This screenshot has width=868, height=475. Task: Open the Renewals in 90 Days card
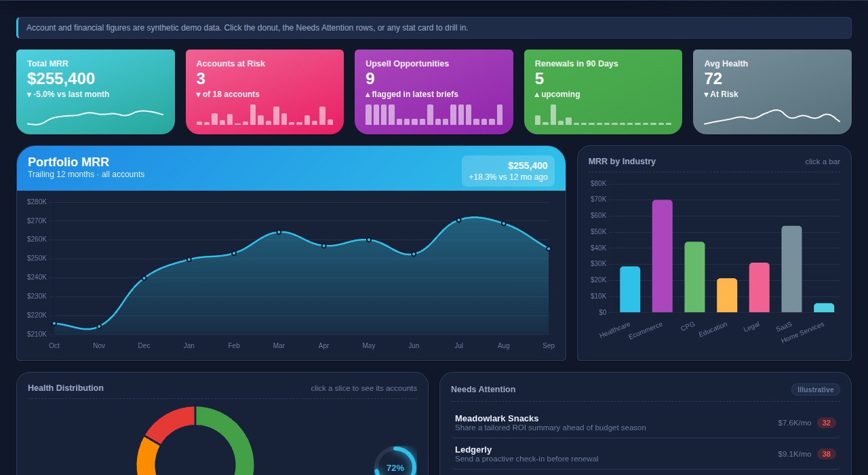603,92
